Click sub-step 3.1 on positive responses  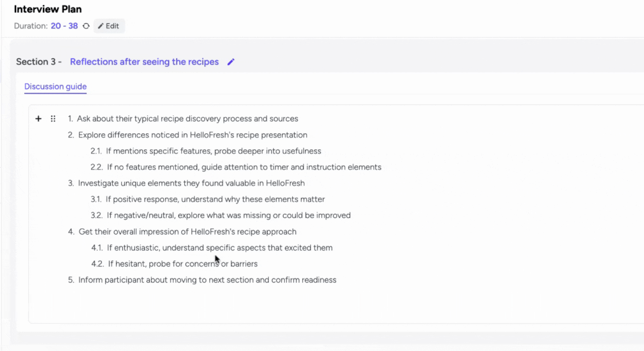coord(215,199)
